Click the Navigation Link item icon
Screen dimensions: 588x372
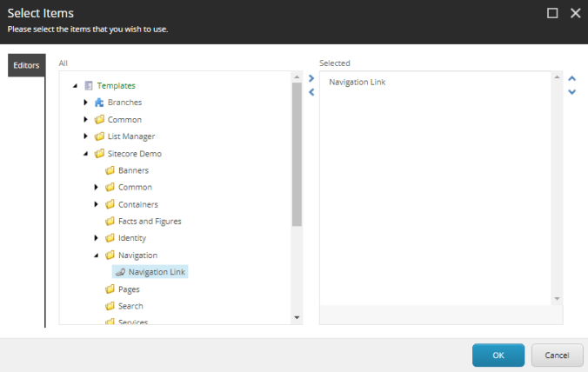pos(120,272)
